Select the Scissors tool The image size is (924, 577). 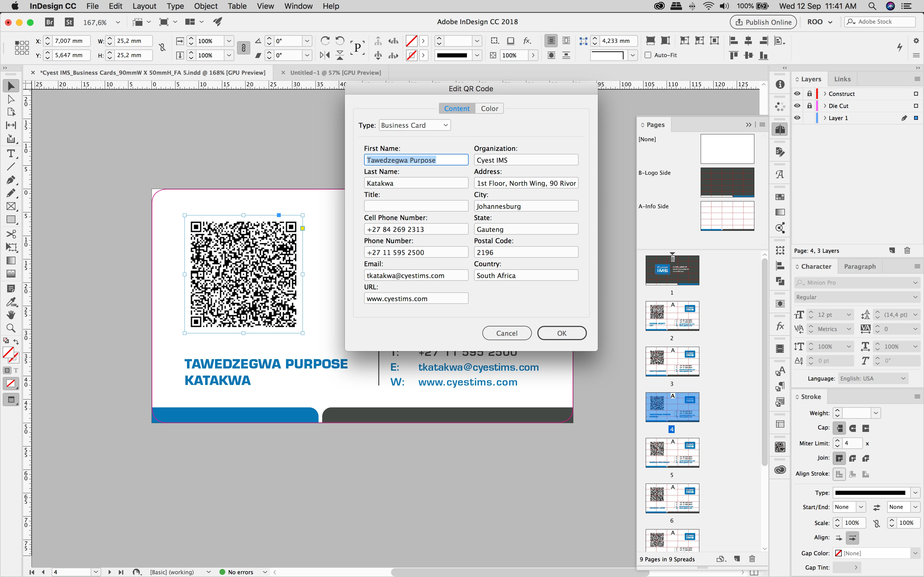(x=11, y=234)
